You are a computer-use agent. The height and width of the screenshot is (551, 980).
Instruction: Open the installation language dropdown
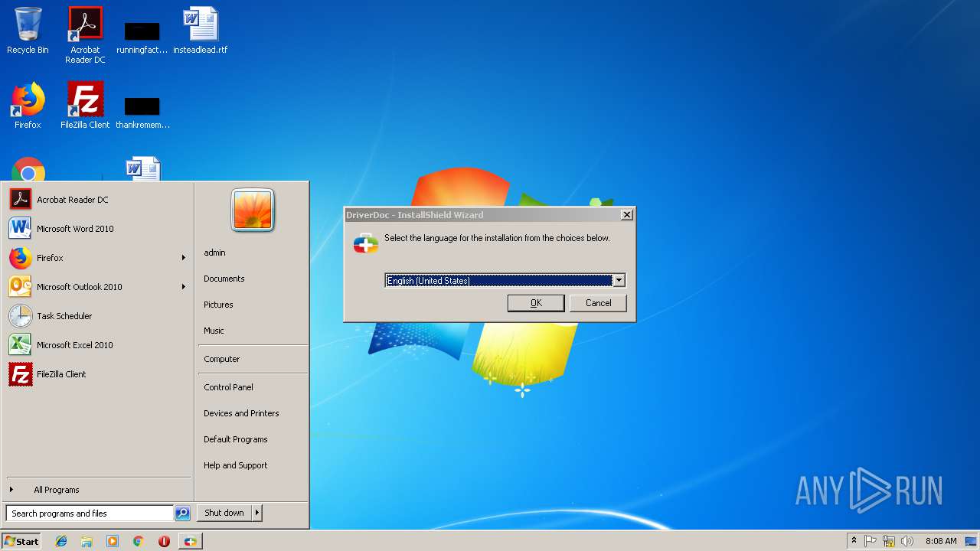point(619,280)
